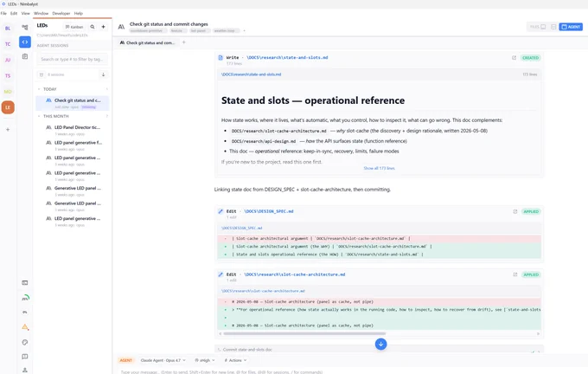Select the blue code brackets agent mode icon

[25, 42]
